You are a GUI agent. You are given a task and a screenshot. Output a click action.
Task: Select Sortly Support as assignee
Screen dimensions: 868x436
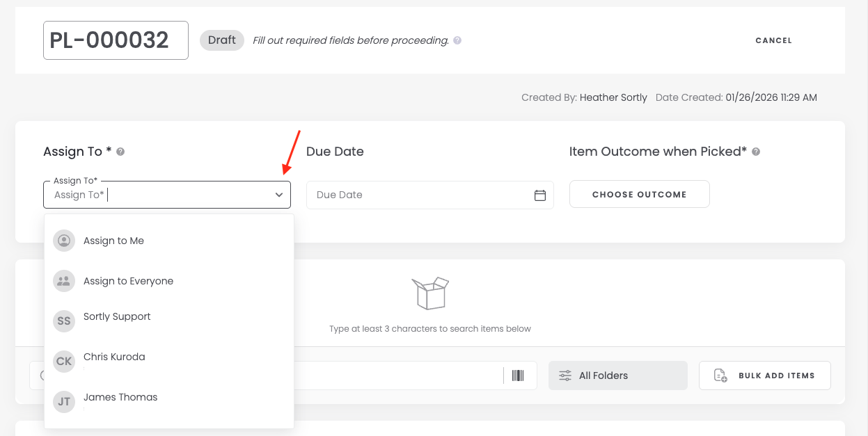click(117, 317)
